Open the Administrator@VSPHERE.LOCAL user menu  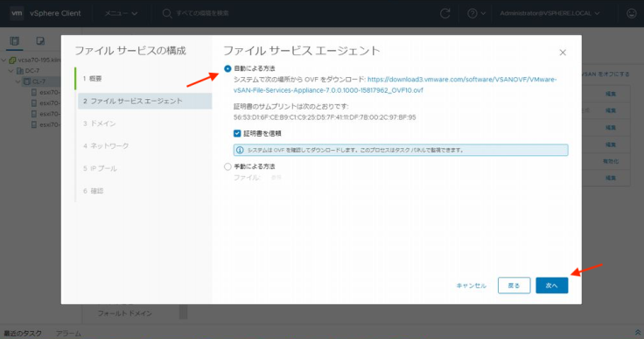pyautogui.click(x=549, y=13)
